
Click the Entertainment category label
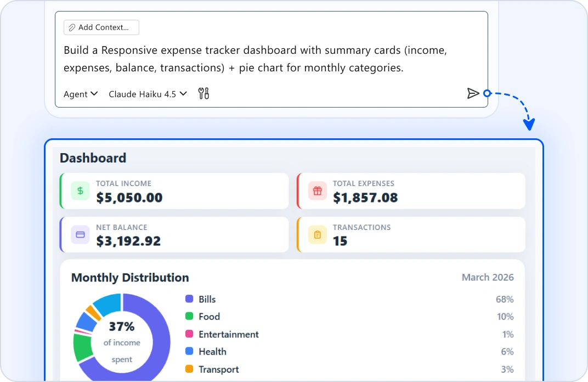[x=229, y=334]
